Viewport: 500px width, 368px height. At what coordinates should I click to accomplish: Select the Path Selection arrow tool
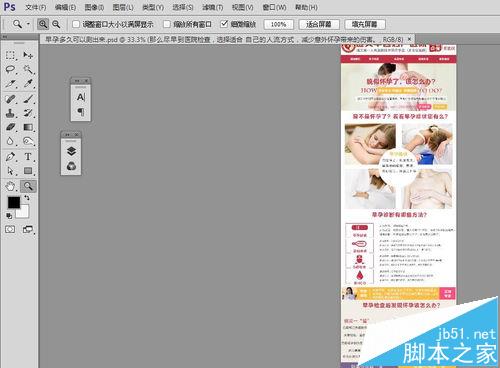[10, 171]
